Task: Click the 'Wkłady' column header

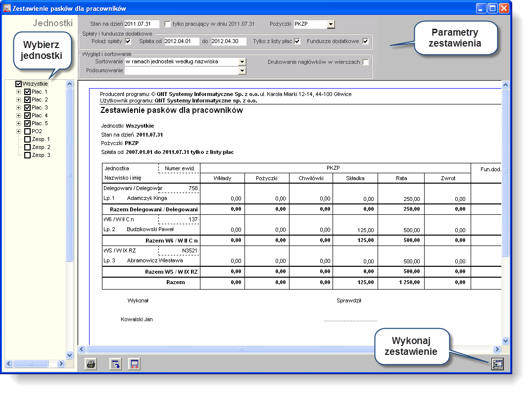Action: (x=222, y=178)
